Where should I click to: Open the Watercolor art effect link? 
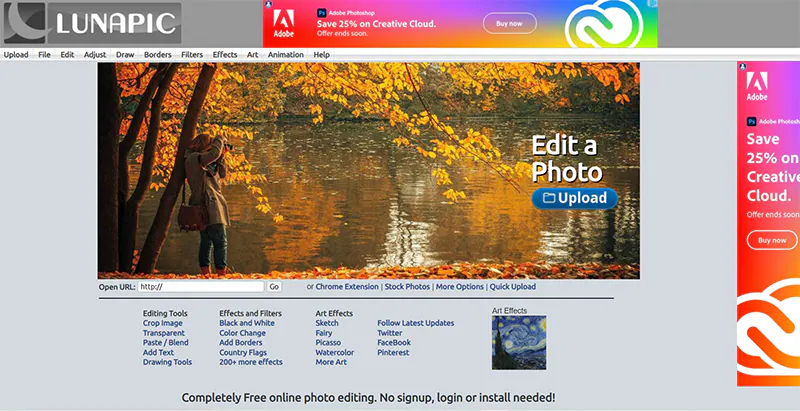pos(335,352)
